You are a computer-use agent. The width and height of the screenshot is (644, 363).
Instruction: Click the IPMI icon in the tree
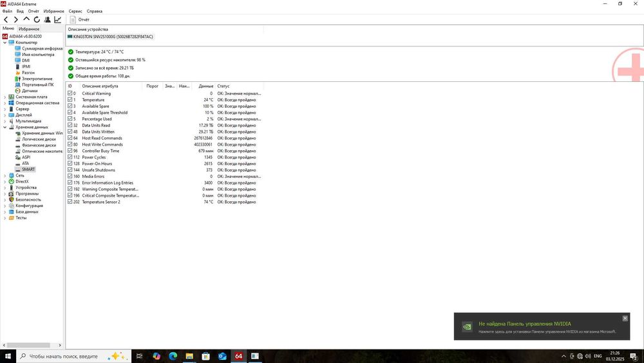(17, 66)
